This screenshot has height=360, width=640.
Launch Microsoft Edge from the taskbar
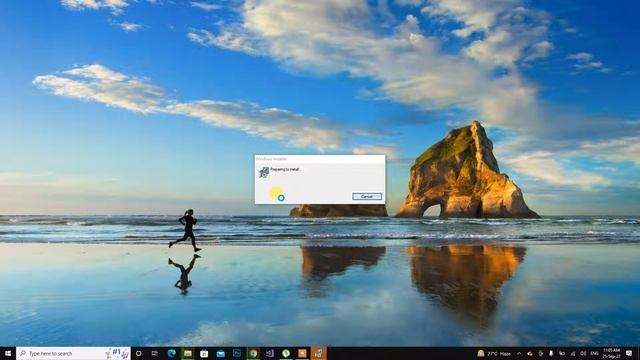coord(171,353)
